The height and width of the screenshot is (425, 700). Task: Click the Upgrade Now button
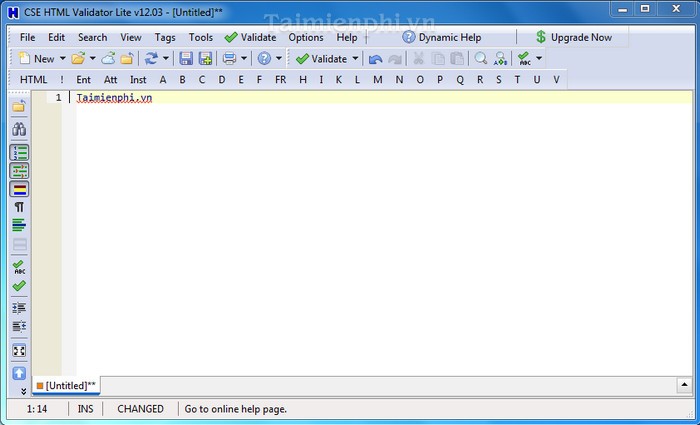(x=574, y=38)
